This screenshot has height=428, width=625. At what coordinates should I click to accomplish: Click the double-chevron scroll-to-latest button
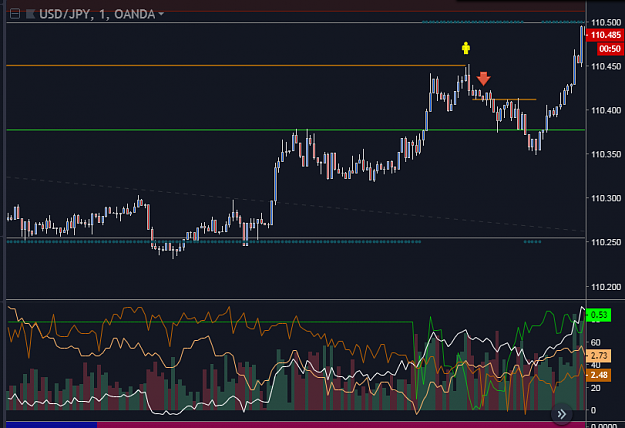[x=562, y=414]
